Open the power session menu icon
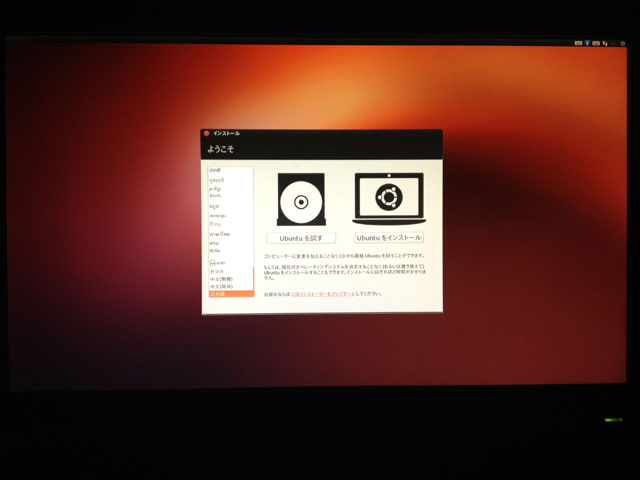This screenshot has height=480, width=640. (623, 43)
